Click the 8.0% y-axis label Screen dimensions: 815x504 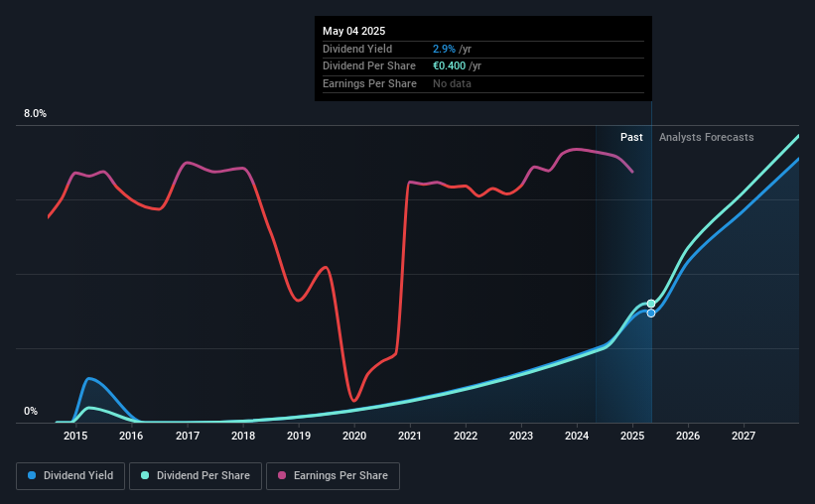point(35,113)
